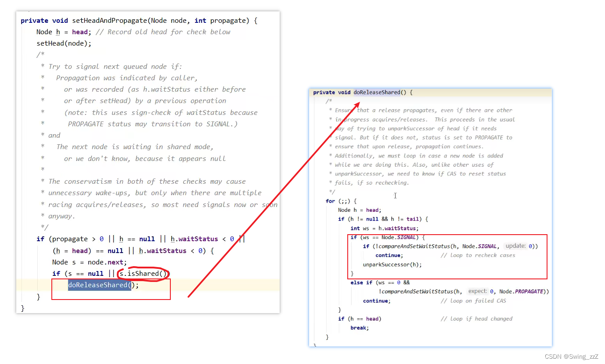Screen dimensions: 605x364
Task: Click comment 'or after setHead) by a previous operation'
Action: point(145,100)
